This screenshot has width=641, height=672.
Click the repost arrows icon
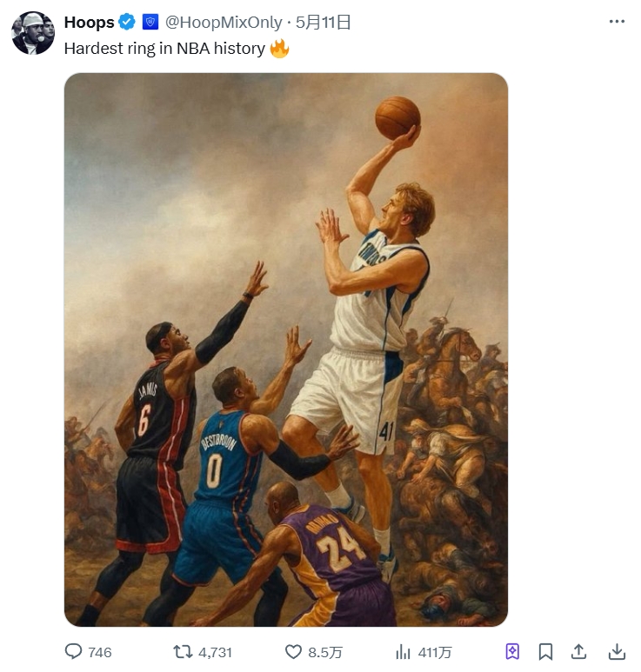click(183, 651)
